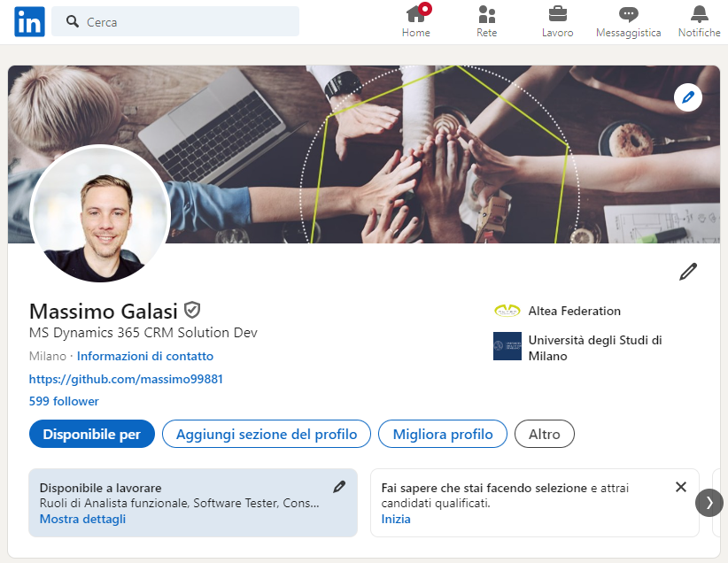Click the LinkedIn logo icon
Screen dimensions: 728x563
[29, 22]
